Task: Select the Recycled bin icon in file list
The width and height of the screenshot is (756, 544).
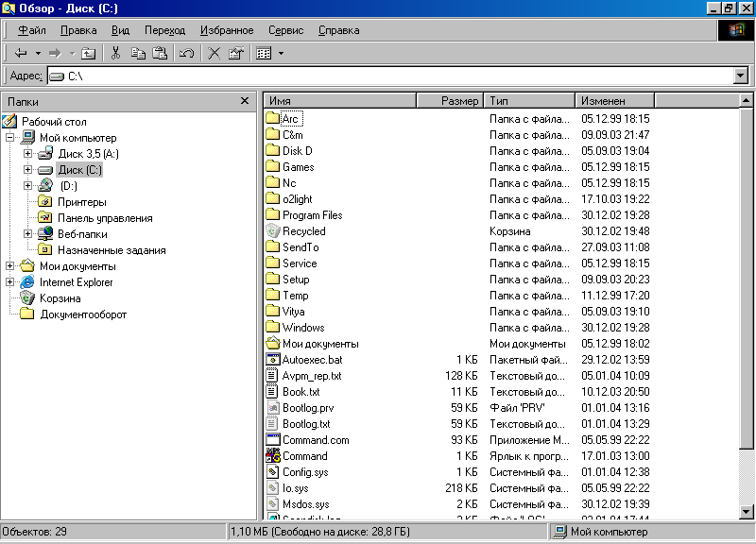Action: point(272,231)
